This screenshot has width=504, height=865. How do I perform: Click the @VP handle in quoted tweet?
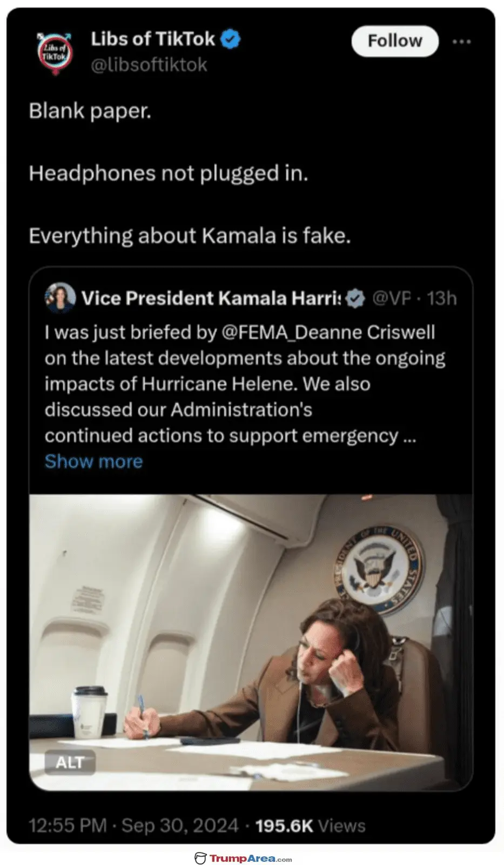(x=392, y=298)
